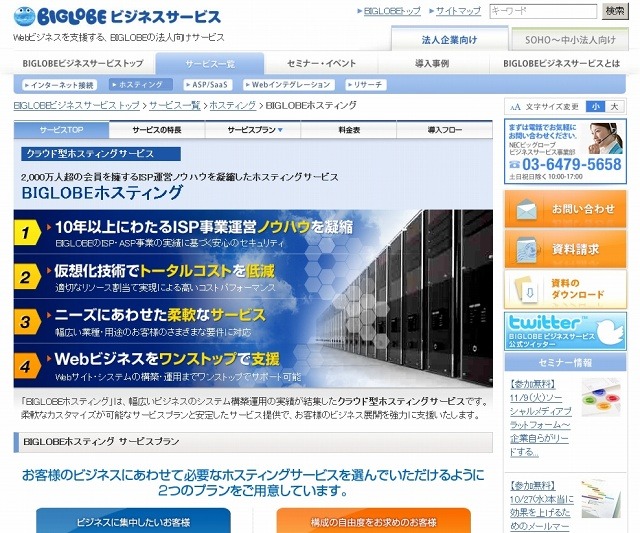This screenshot has width=640, height=533.
Task: Click the 資料のダウンロード button
Action: tap(565, 289)
